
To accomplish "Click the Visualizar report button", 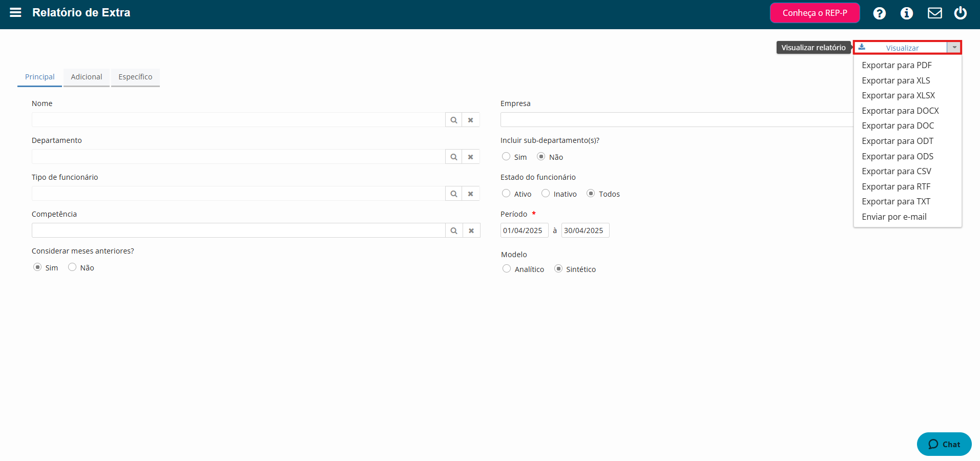I will click(x=901, y=48).
